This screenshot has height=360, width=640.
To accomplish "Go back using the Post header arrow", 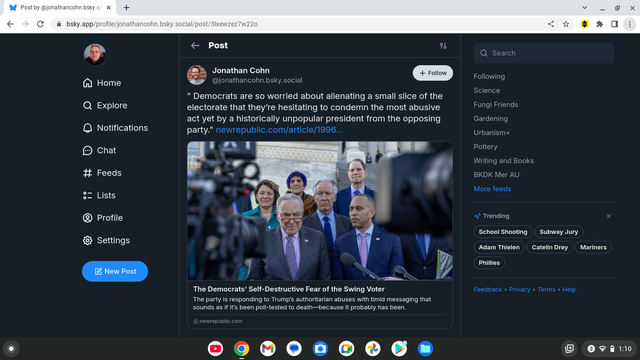I will coord(195,46).
